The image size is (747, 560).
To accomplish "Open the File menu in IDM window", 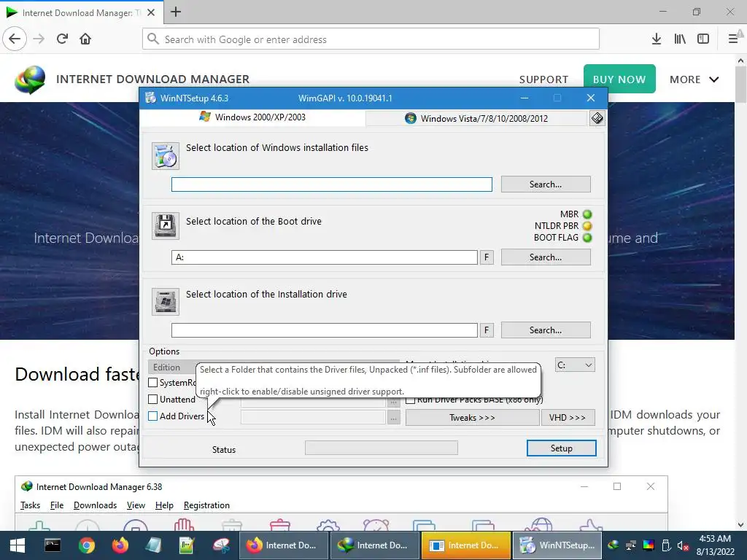I will pos(57,505).
